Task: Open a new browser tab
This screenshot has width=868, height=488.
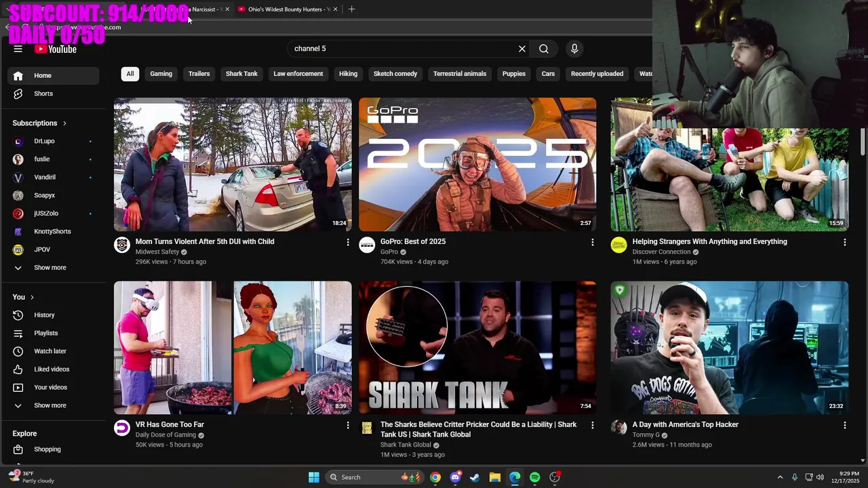Action: pos(351,9)
